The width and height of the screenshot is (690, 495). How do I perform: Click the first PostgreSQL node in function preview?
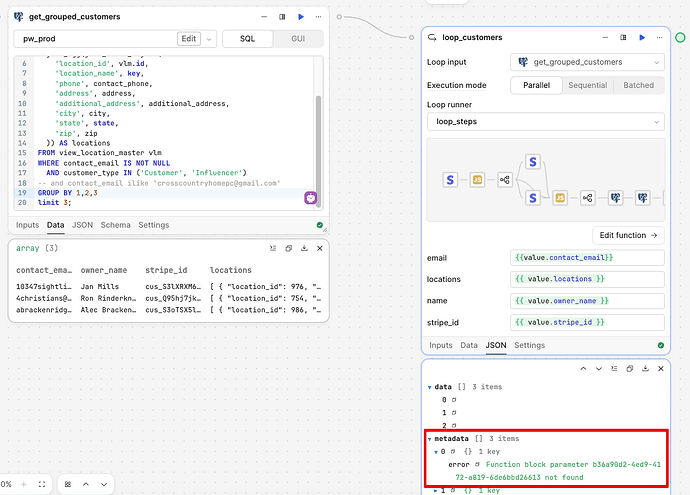pyautogui.click(x=615, y=198)
